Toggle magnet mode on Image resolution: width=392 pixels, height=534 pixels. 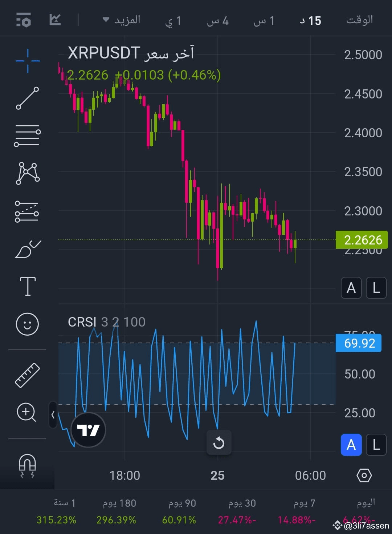pyautogui.click(x=27, y=467)
